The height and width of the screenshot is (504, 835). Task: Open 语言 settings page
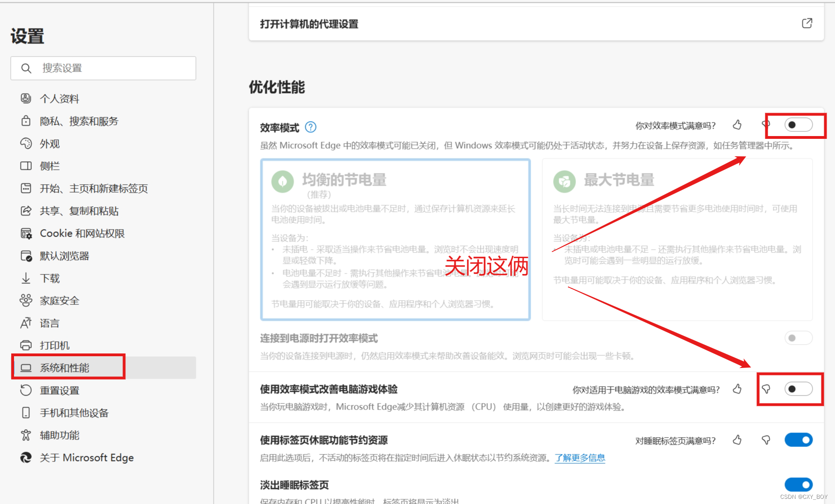point(103,323)
